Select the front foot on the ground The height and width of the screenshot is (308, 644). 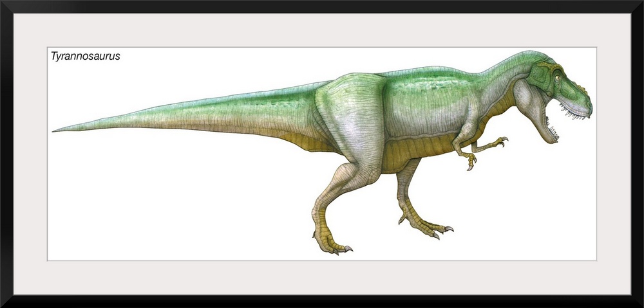(x=430, y=227)
